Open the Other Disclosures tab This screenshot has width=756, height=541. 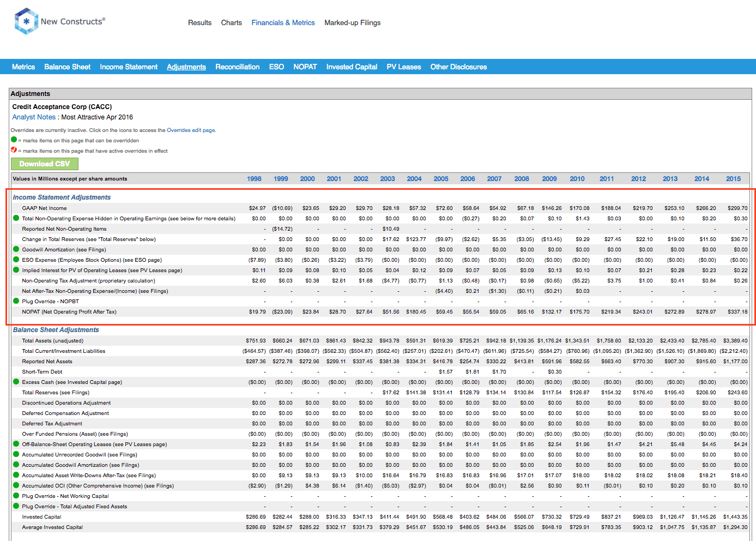coord(458,67)
